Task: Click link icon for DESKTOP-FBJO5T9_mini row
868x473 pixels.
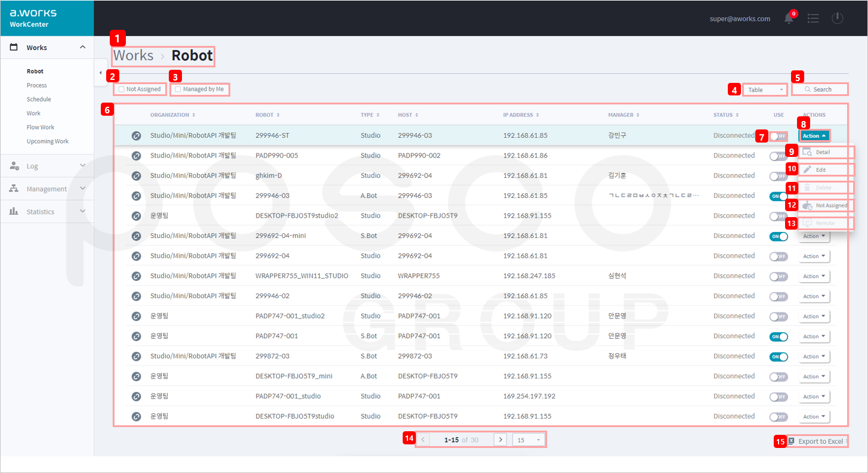Action: [x=136, y=376]
